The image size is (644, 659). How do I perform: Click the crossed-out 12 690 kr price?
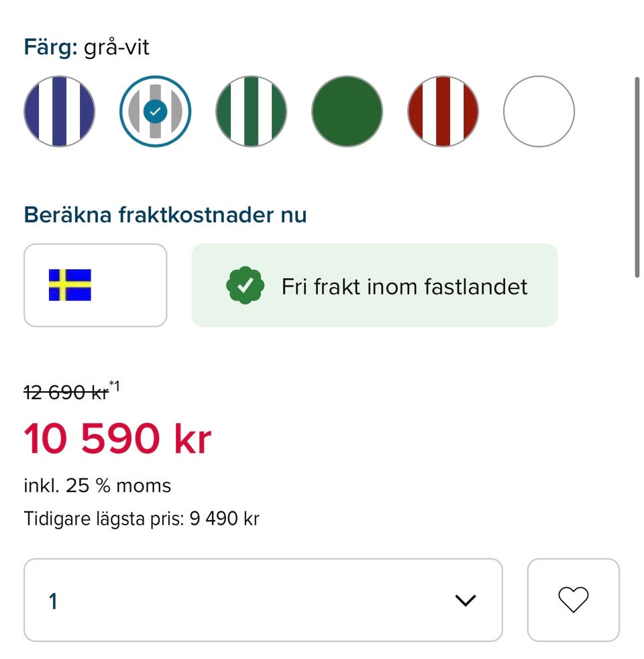tap(66, 393)
